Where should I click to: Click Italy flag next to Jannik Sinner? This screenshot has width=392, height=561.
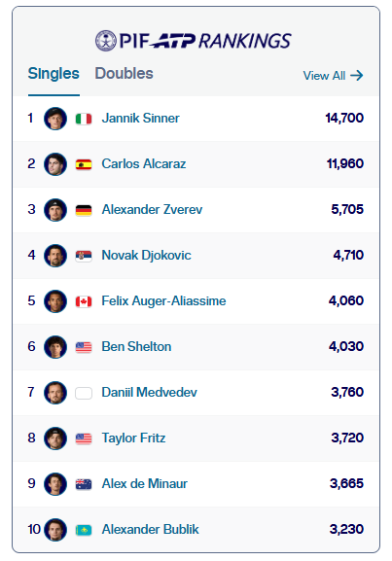[x=84, y=119]
